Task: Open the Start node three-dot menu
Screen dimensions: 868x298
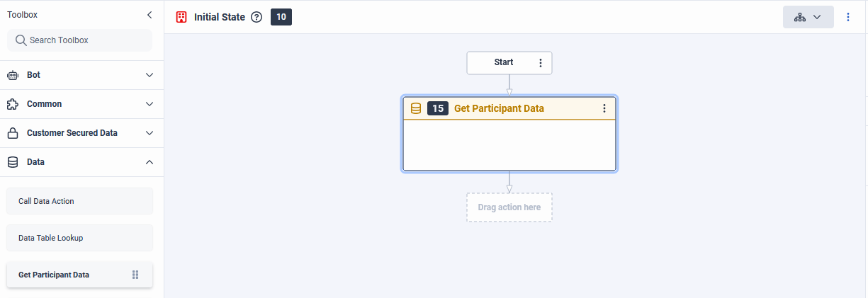Action: pos(541,63)
